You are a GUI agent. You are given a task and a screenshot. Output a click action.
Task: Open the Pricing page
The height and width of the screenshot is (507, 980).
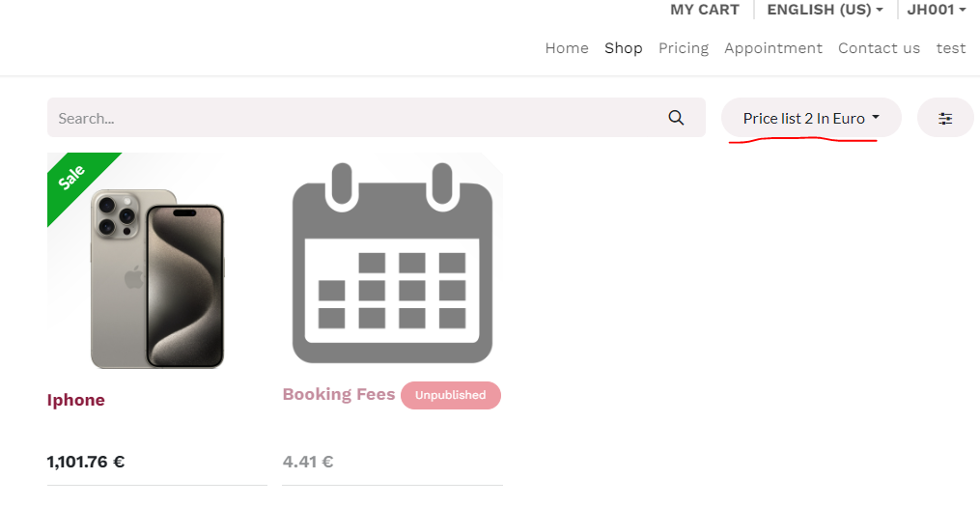coord(684,48)
